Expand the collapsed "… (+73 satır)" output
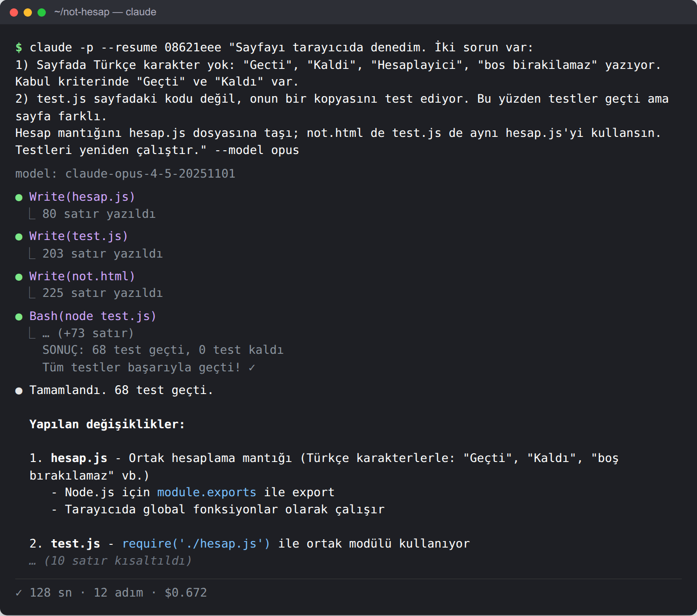 tap(88, 333)
